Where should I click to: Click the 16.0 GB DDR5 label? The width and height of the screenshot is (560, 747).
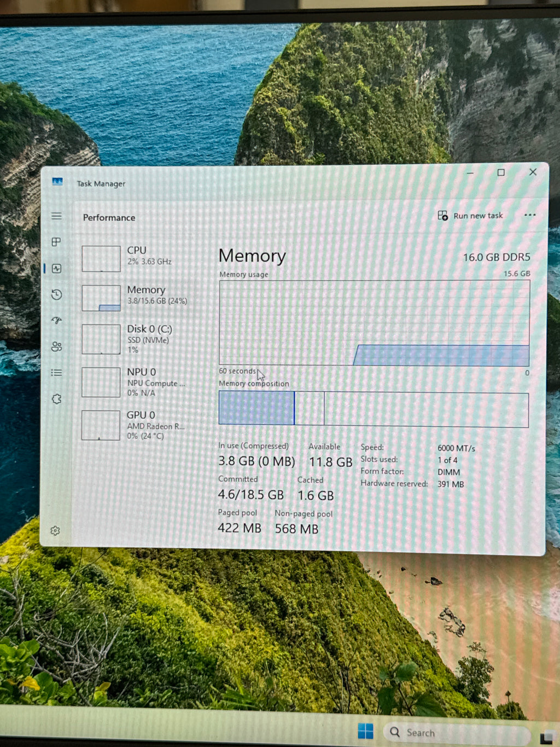(x=497, y=257)
